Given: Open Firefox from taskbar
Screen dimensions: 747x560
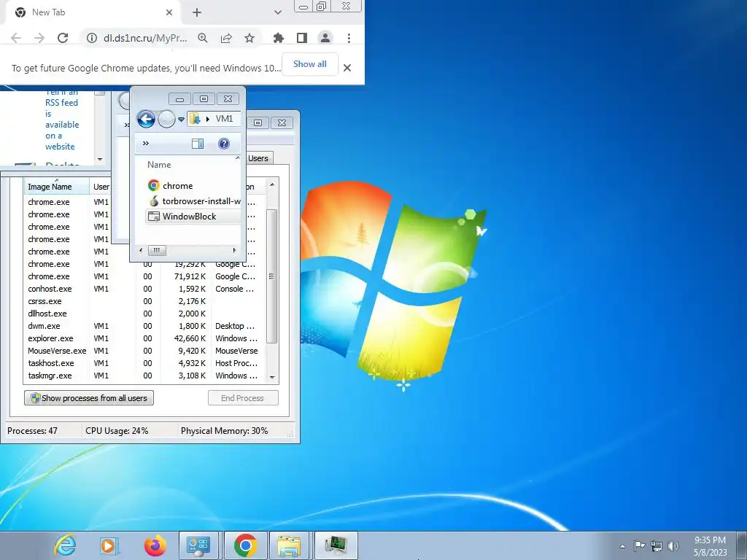Looking at the screenshot, I should 155,545.
